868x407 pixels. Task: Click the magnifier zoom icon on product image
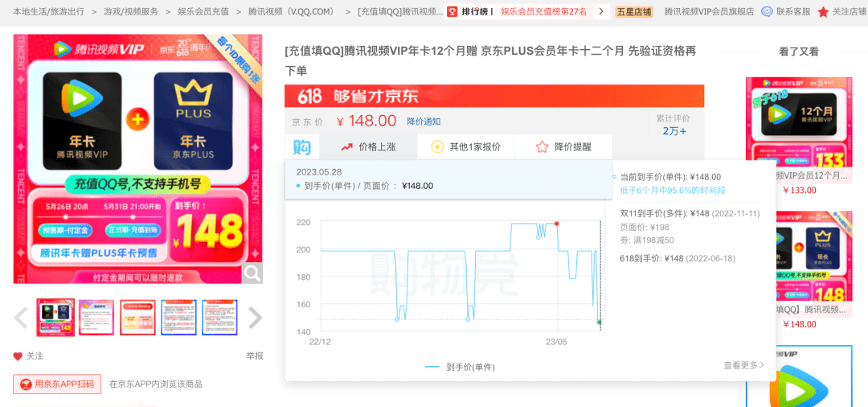point(252,273)
